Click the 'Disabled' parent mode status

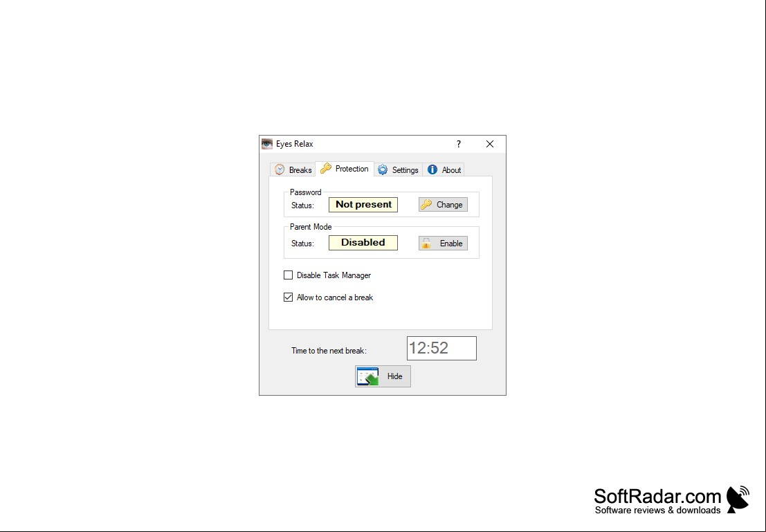coord(363,243)
